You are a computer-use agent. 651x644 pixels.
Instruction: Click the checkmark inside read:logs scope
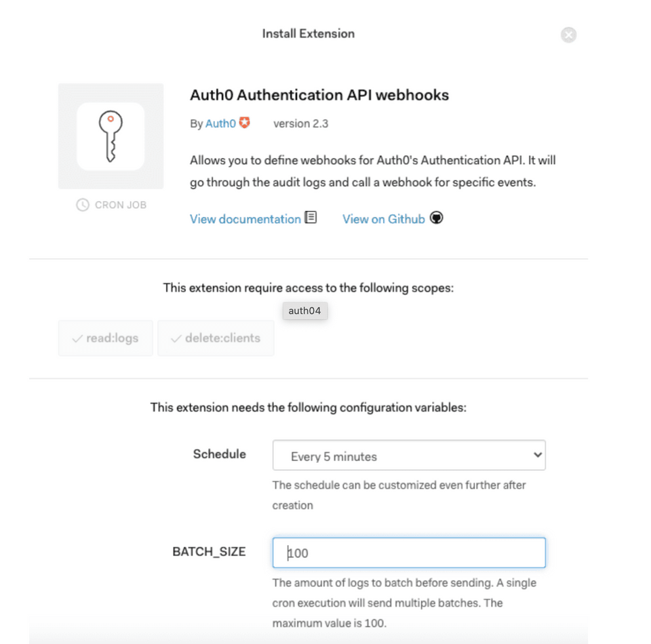tap(77, 337)
